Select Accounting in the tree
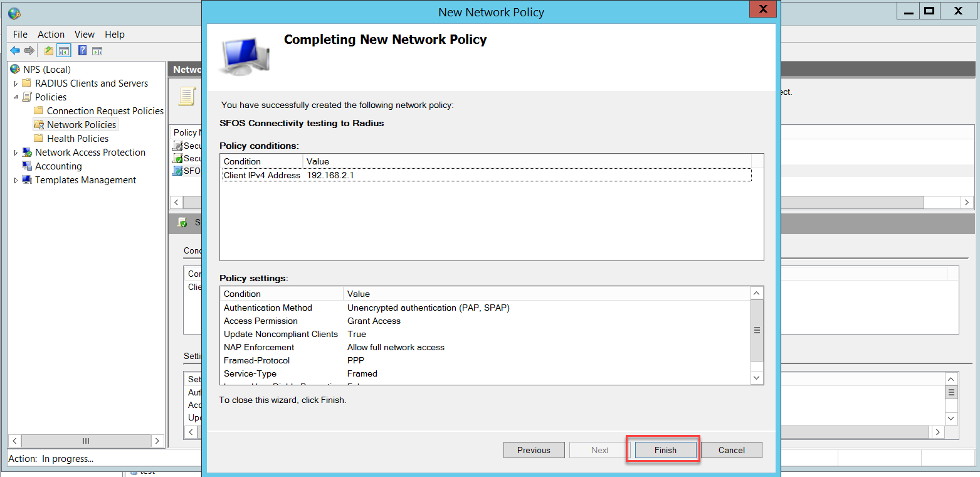 [x=58, y=166]
